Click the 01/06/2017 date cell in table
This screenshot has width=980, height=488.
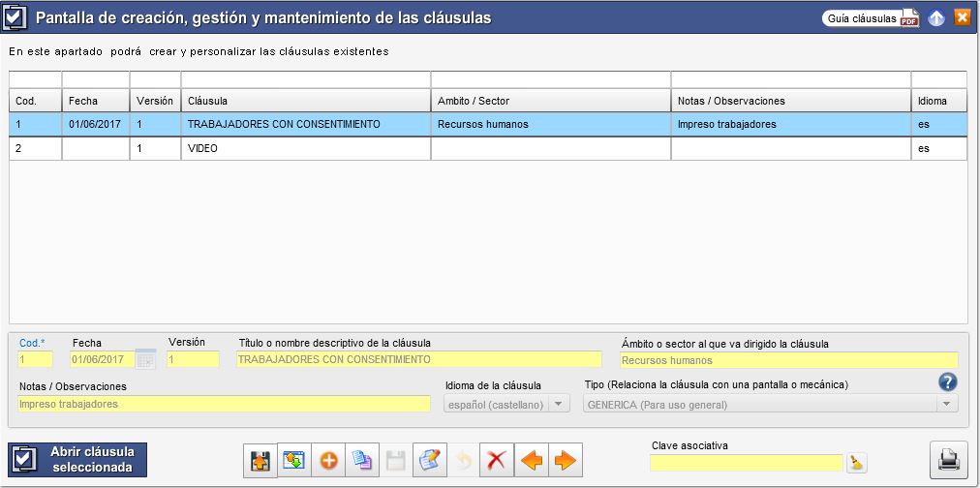(x=96, y=124)
